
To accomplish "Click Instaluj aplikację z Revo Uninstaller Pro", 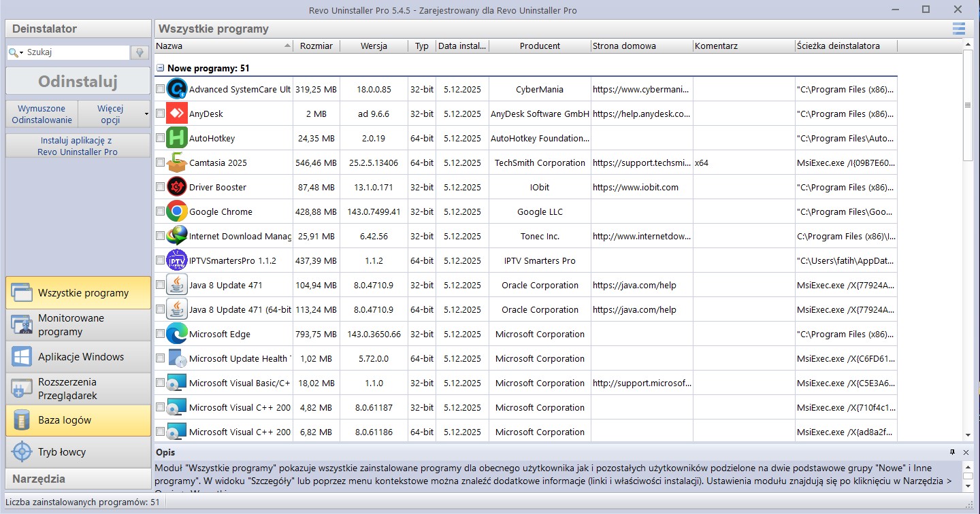I will [x=78, y=145].
